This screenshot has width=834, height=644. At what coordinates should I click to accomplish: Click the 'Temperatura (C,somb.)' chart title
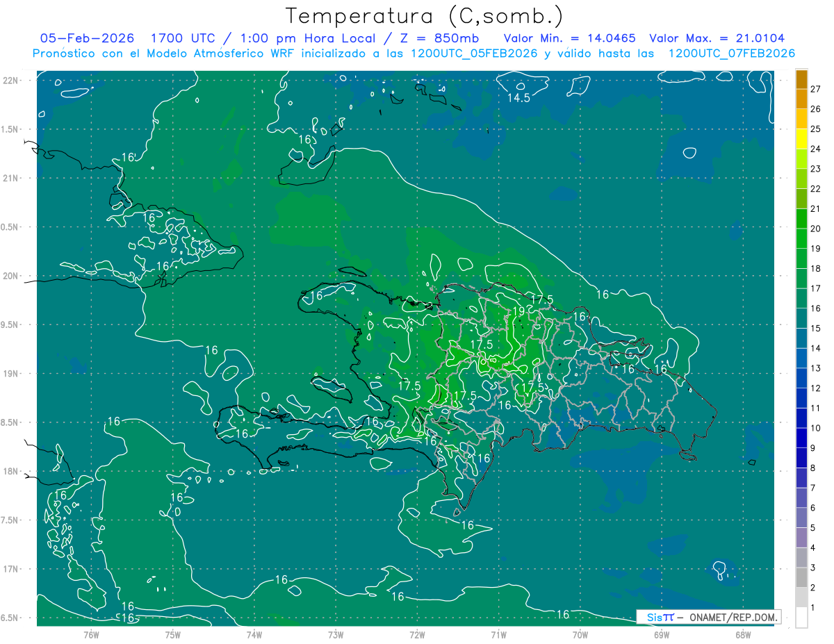pos(425,16)
